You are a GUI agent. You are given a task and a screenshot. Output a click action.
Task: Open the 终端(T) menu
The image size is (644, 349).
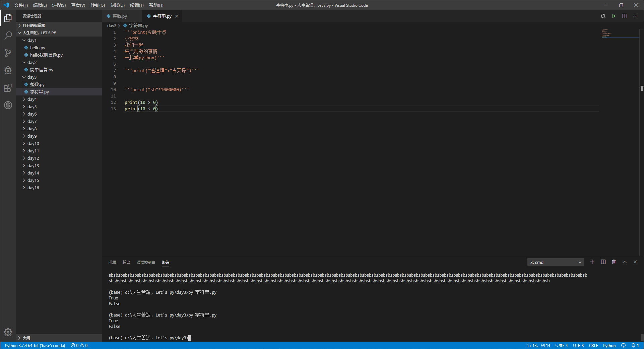pyautogui.click(x=137, y=5)
